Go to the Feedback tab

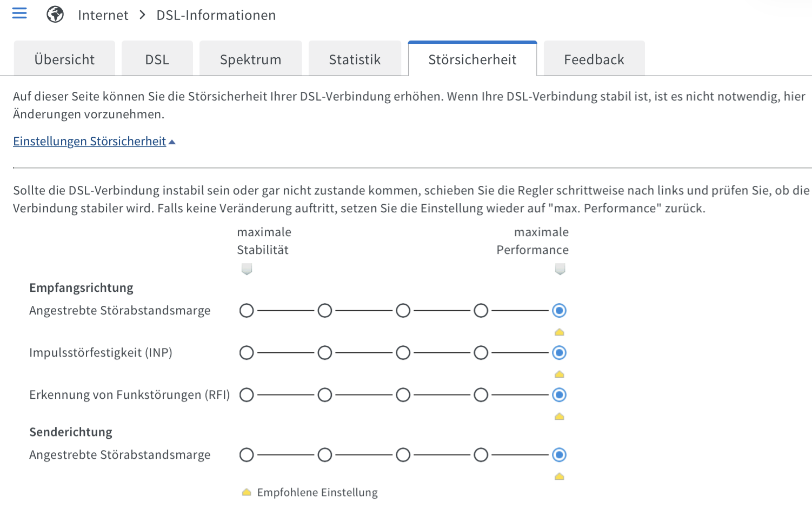point(594,59)
